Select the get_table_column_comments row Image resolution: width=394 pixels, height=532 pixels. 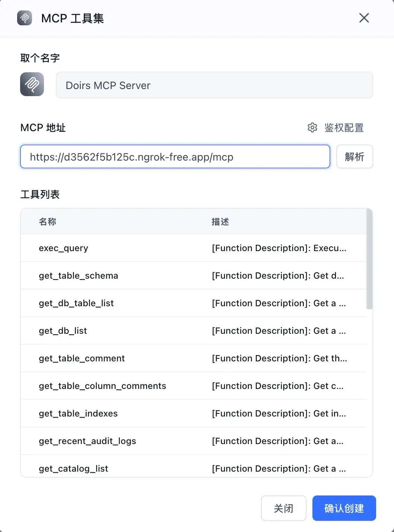(x=194, y=386)
